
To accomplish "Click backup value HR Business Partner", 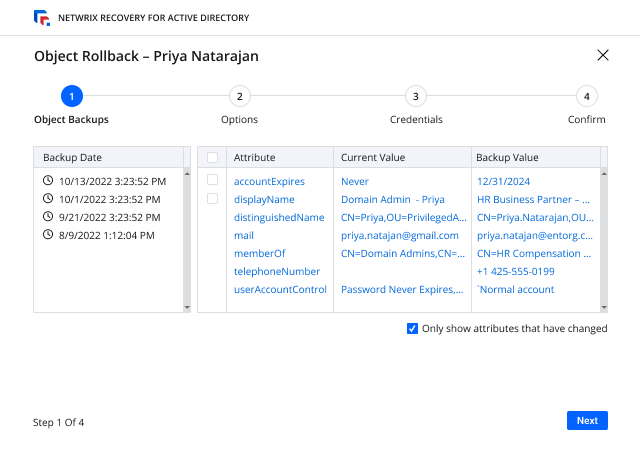I will (x=533, y=199).
